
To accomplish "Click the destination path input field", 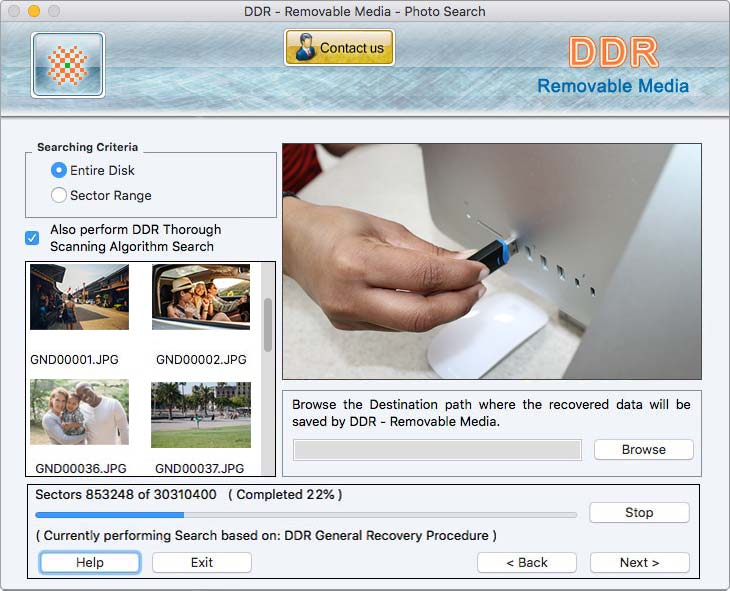I will (x=437, y=450).
